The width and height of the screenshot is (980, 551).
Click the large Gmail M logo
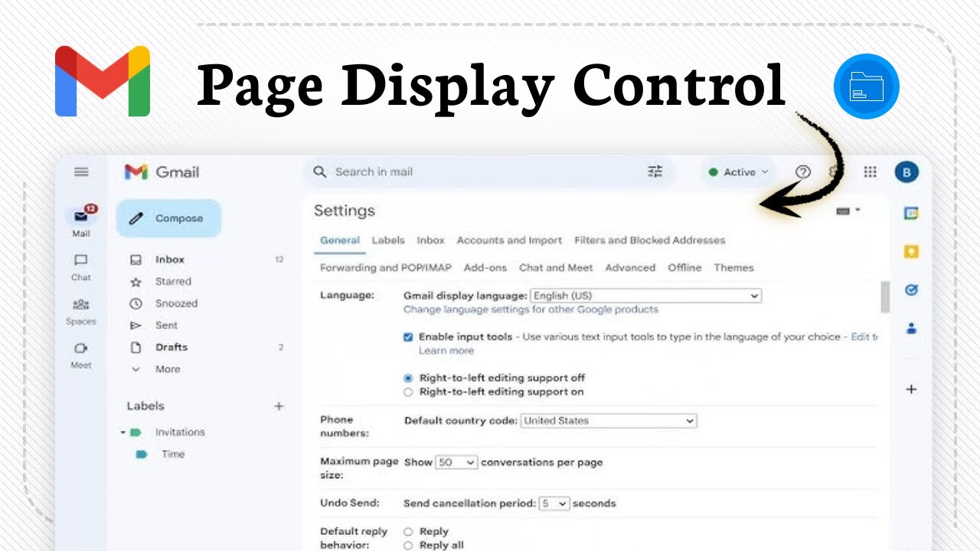pos(103,81)
